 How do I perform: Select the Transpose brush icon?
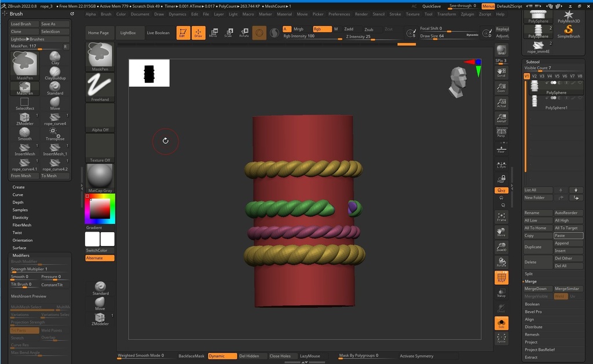(55, 134)
